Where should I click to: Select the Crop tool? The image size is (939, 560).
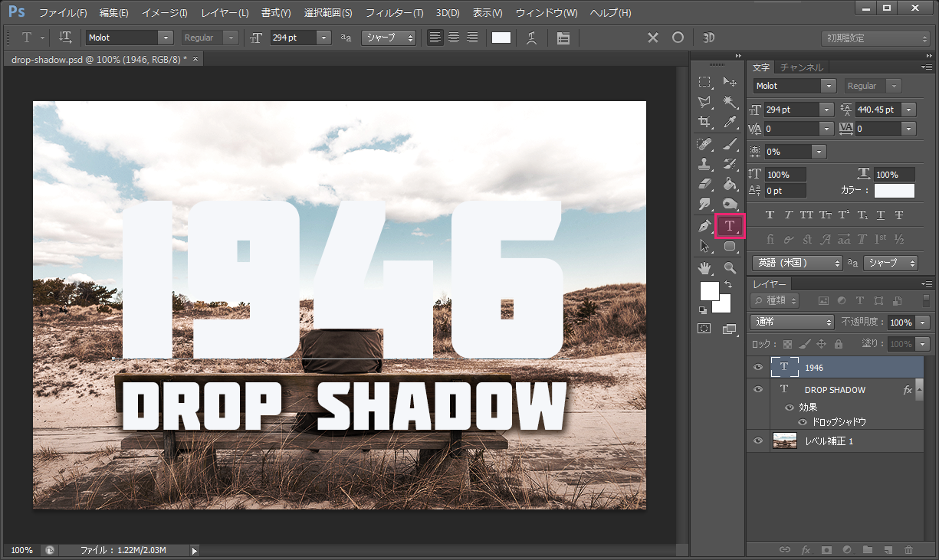(x=704, y=121)
